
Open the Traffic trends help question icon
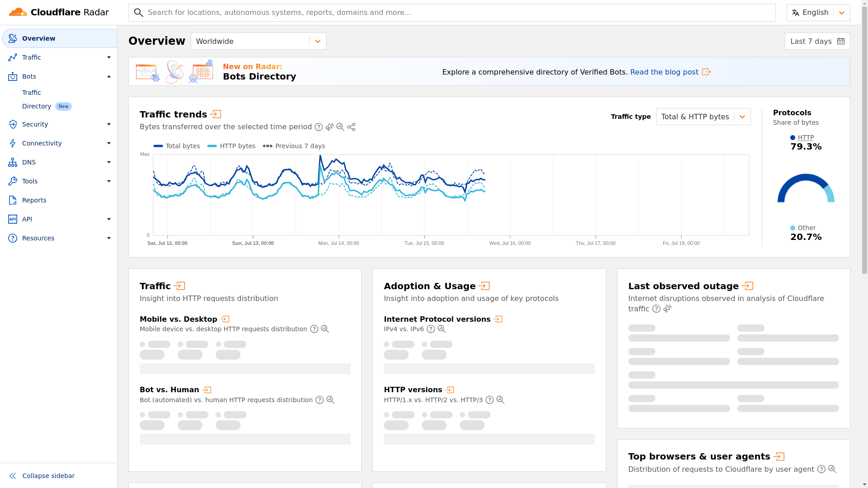coord(319,127)
